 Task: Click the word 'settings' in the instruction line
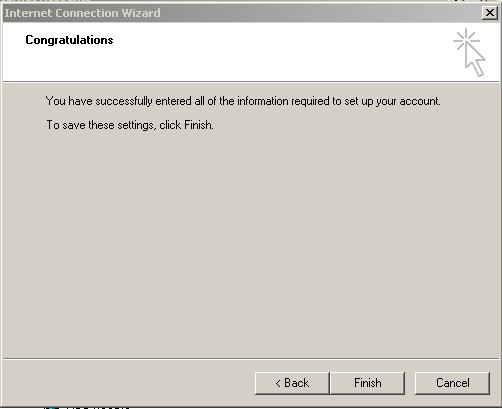(x=135, y=125)
